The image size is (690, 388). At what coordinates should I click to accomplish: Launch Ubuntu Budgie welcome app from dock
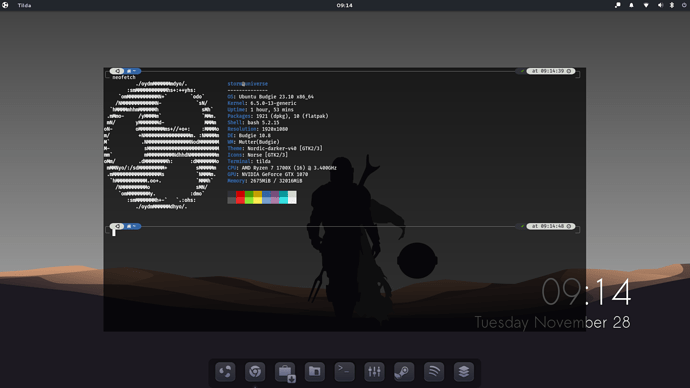[225, 372]
